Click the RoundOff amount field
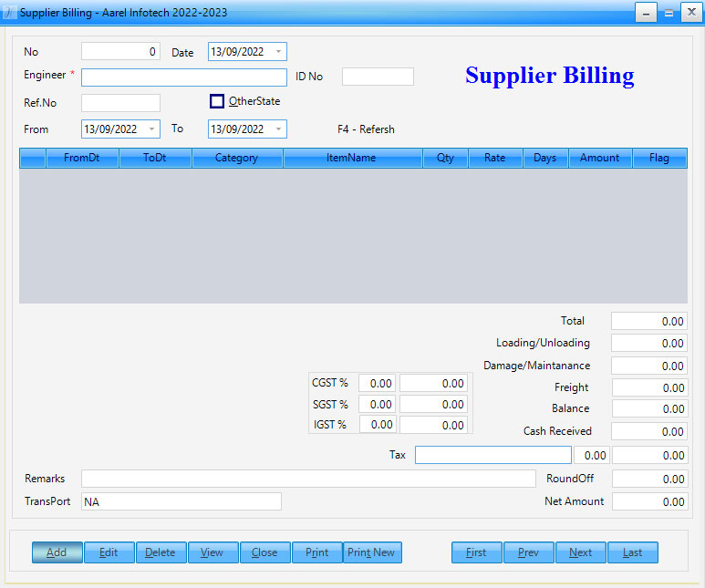Viewport: 705px width, 588px height. (x=650, y=480)
